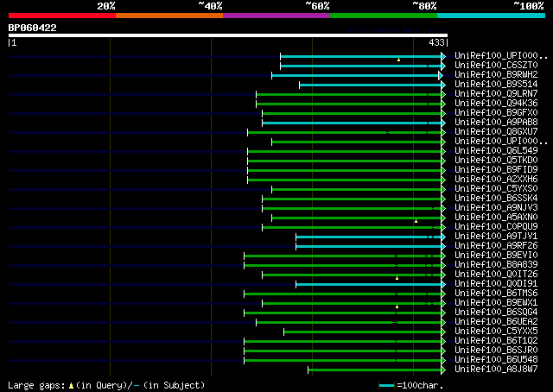Click the UniRef100_B6SSK4 label
553x392 pixels.
coord(496,199)
